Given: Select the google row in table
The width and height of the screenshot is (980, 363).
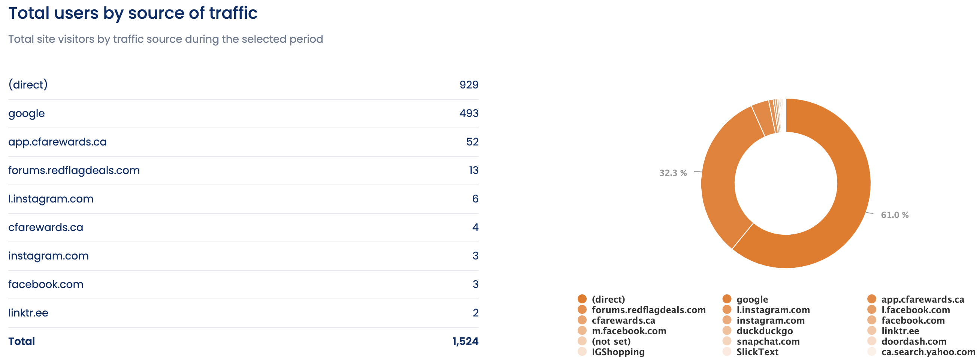Looking at the screenshot, I should [243, 113].
